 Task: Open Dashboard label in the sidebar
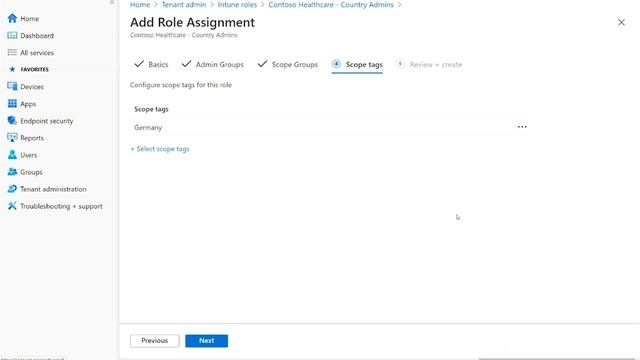(x=37, y=36)
